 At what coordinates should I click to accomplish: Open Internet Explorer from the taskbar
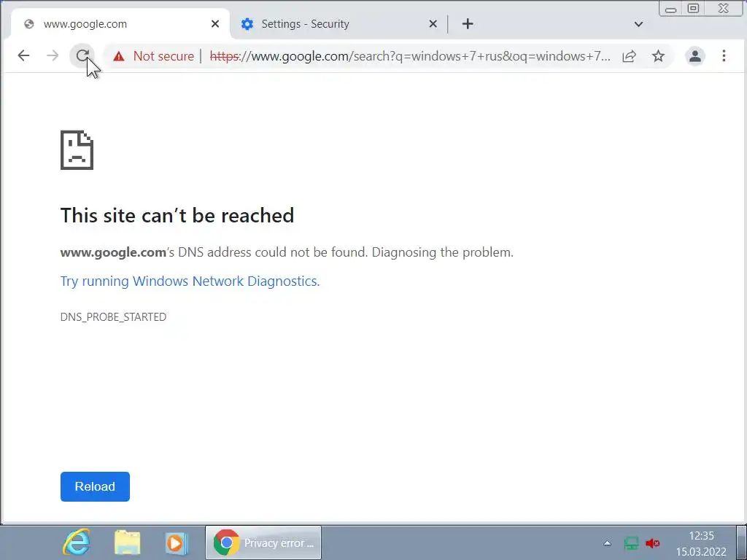[x=76, y=542]
